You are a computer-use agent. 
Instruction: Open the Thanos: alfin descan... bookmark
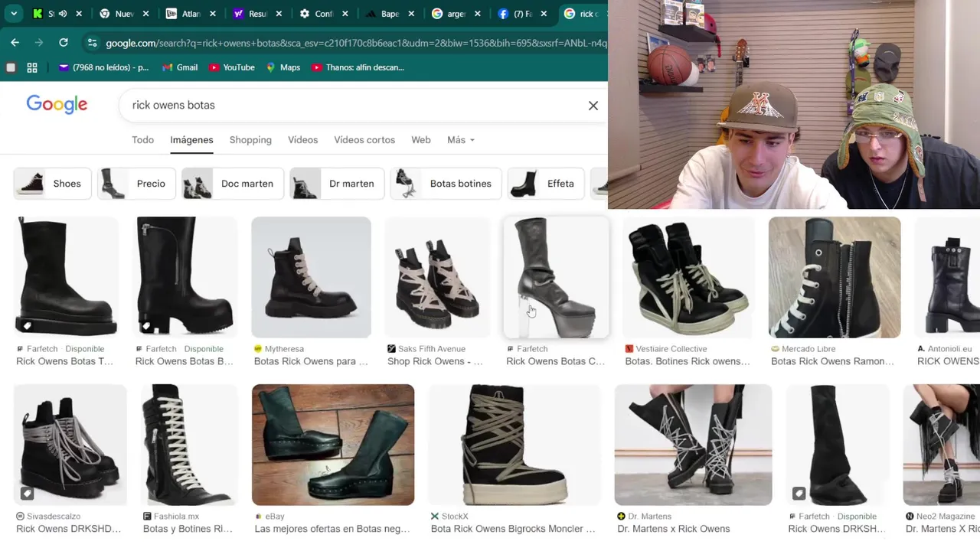pyautogui.click(x=358, y=67)
